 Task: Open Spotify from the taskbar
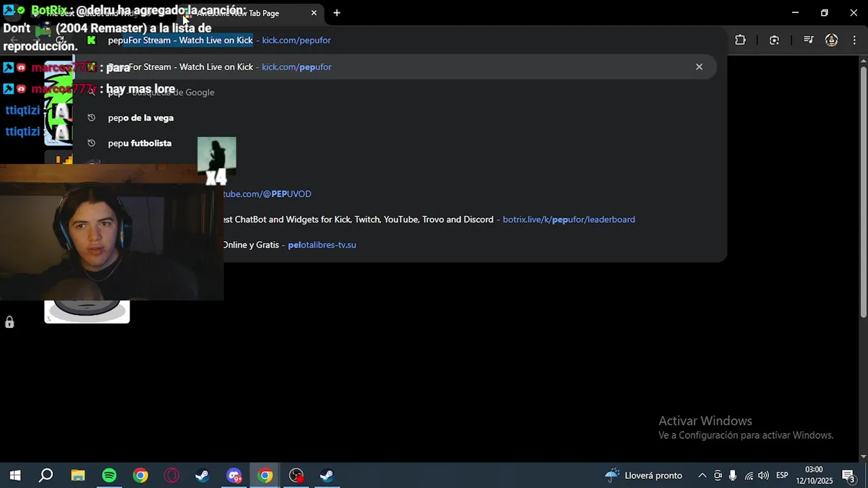click(109, 476)
